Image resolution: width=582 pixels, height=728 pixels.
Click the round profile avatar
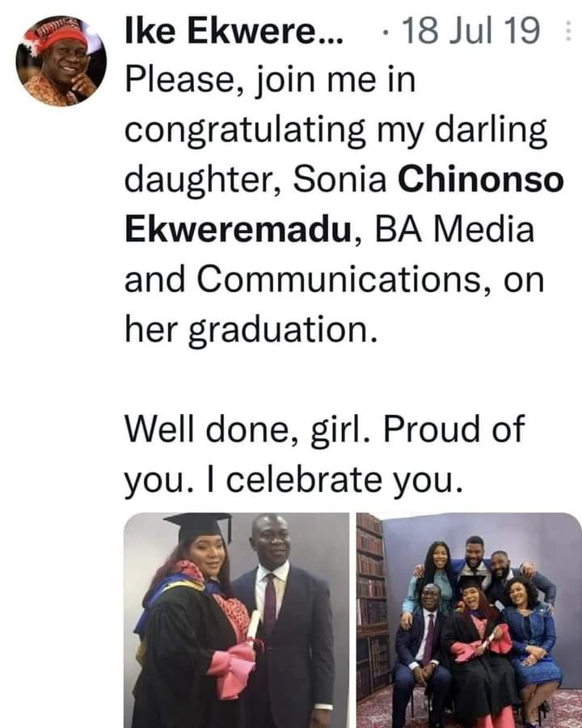(x=61, y=61)
